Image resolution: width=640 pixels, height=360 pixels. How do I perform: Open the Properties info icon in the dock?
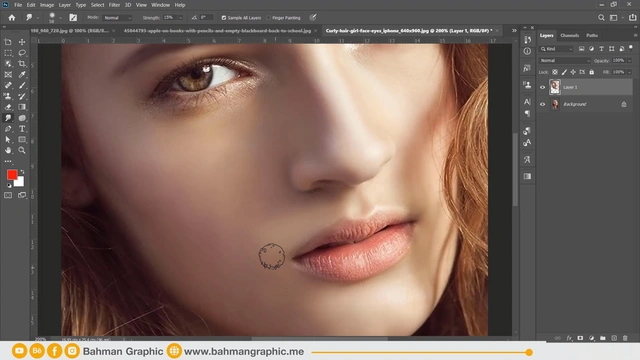pyautogui.click(x=527, y=51)
